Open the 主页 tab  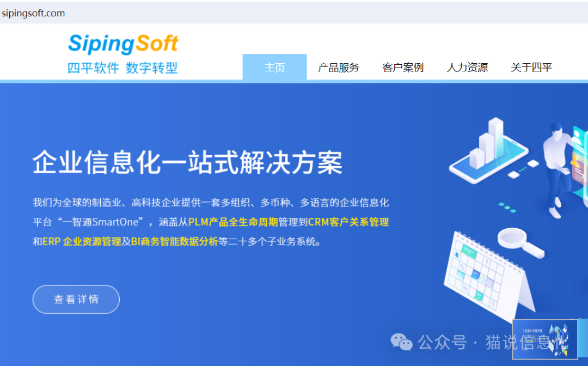tap(274, 67)
